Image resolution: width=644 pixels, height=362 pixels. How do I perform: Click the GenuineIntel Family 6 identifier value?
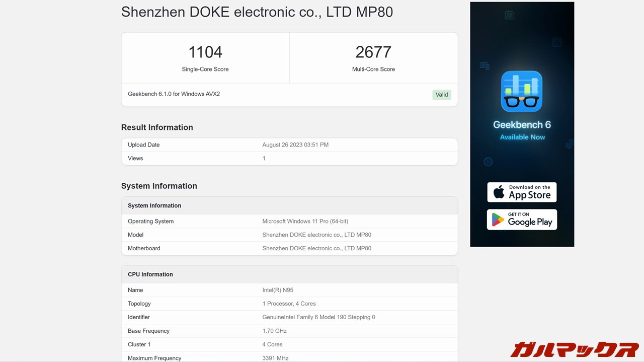tap(318, 317)
